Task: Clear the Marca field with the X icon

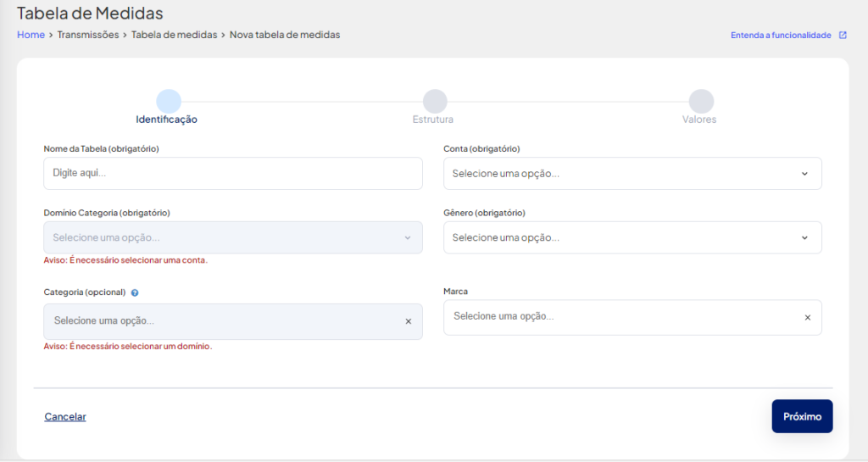Action: [x=808, y=318]
